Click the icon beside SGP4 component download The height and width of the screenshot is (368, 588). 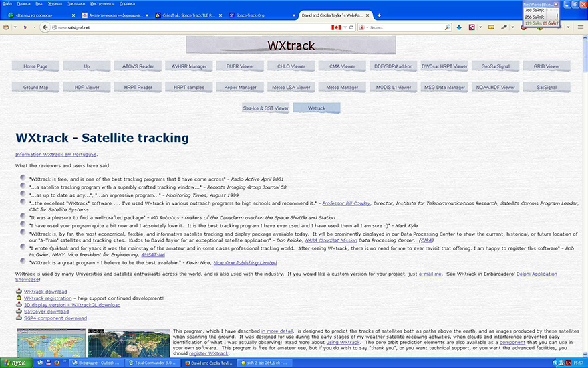pyautogui.click(x=19, y=318)
